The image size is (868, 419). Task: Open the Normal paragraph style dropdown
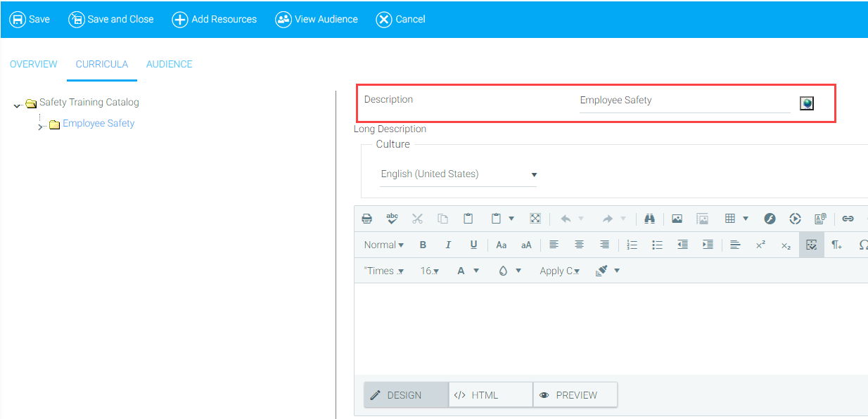(383, 245)
